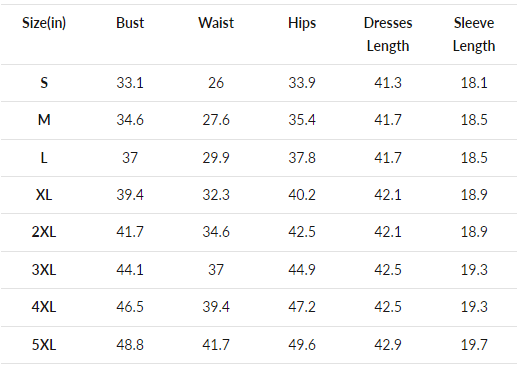Click the 4XL size row label

(44, 307)
